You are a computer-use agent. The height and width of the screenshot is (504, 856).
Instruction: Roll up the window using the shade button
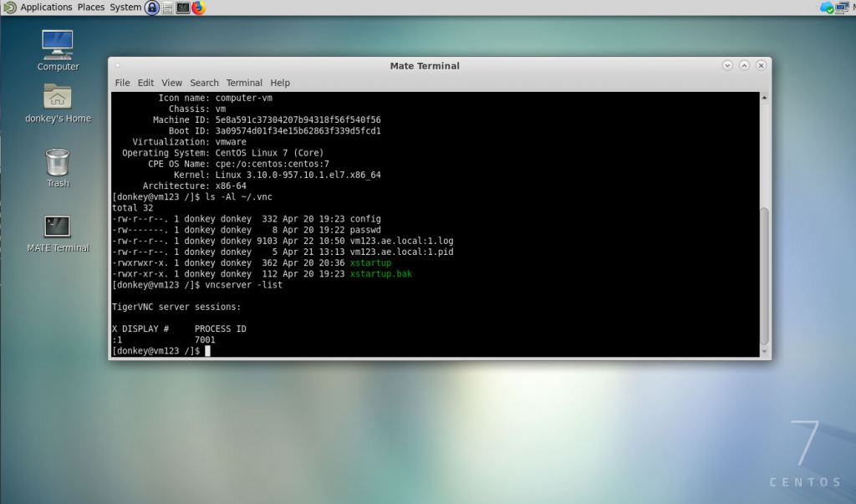click(743, 64)
